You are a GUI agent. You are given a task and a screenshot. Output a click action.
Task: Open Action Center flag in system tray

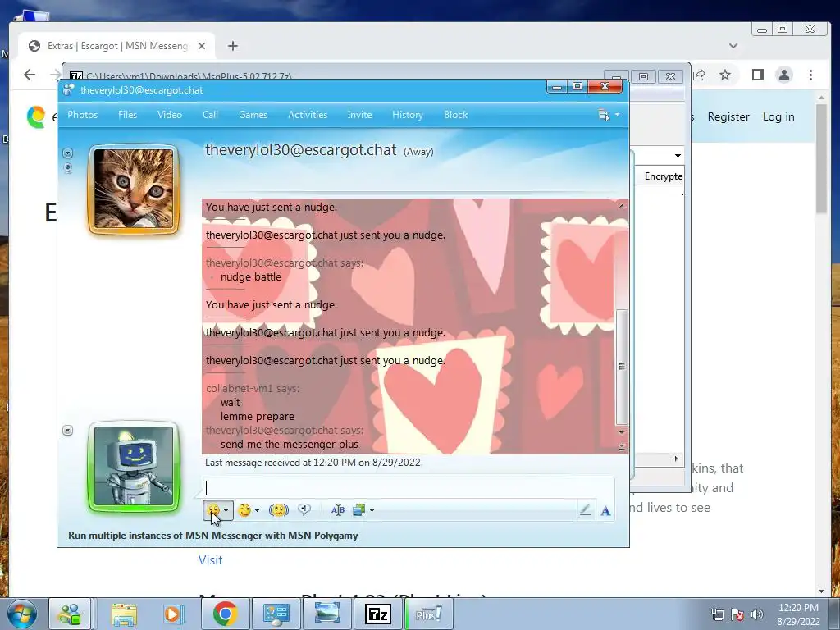pos(737,614)
